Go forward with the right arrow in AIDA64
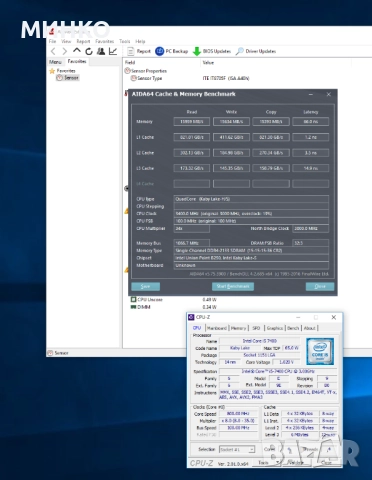Viewport: 372px width, 480px height. click(x=65, y=51)
